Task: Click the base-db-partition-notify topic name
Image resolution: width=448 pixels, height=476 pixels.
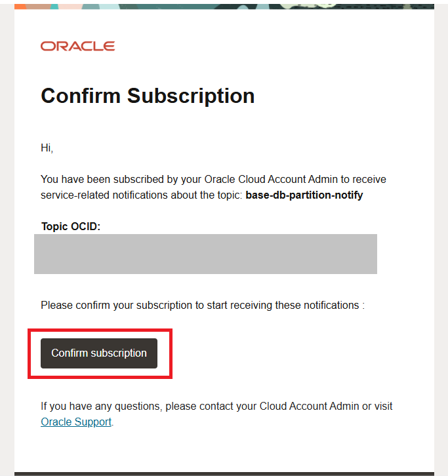Action: pos(304,195)
